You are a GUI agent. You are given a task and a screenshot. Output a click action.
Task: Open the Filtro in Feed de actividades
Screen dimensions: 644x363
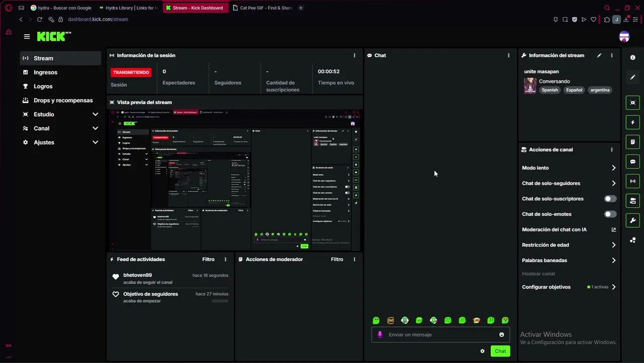tap(208, 259)
